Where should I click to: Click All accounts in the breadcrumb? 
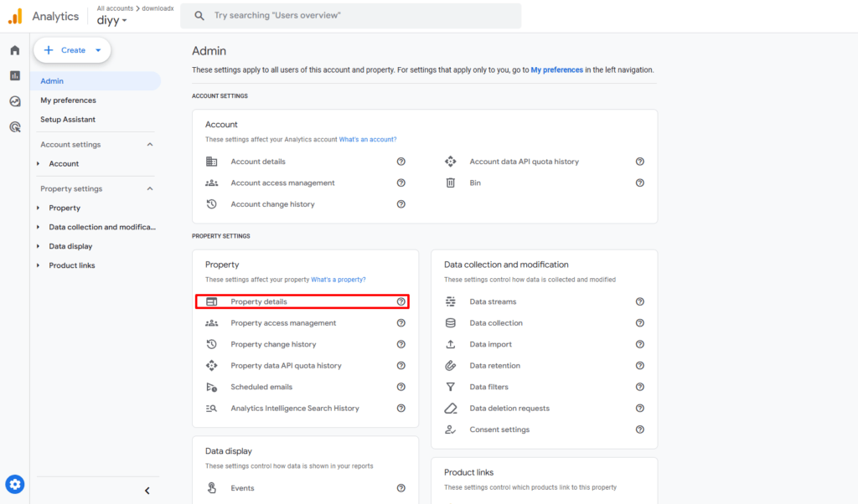coord(115,8)
